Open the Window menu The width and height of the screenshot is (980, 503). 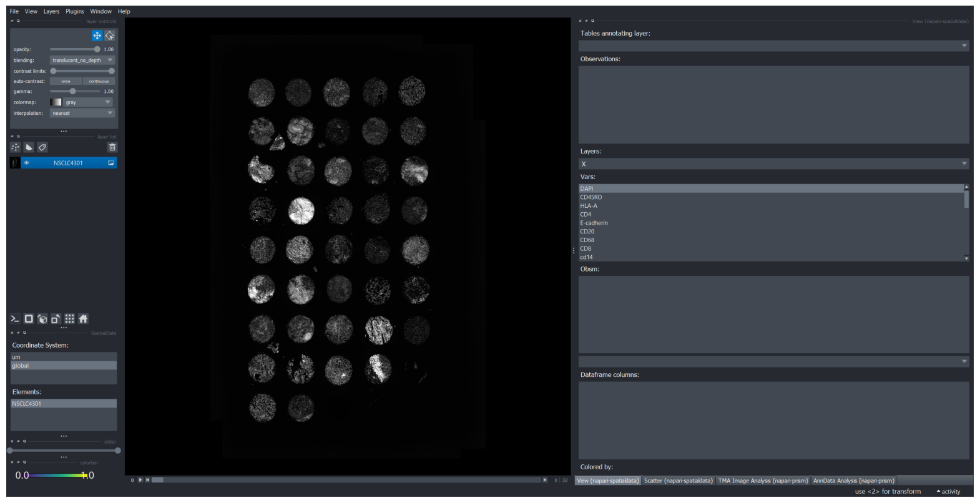tap(100, 11)
